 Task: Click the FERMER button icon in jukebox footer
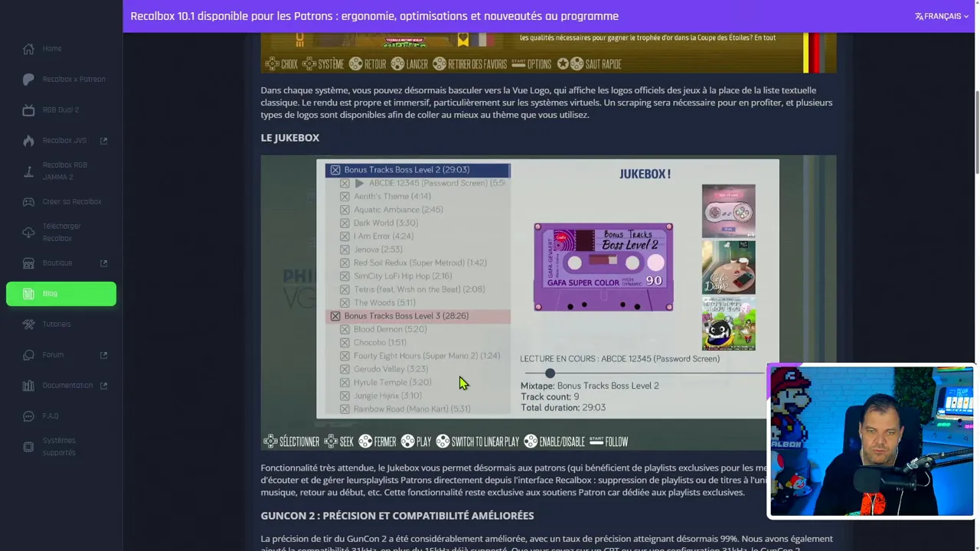click(365, 442)
